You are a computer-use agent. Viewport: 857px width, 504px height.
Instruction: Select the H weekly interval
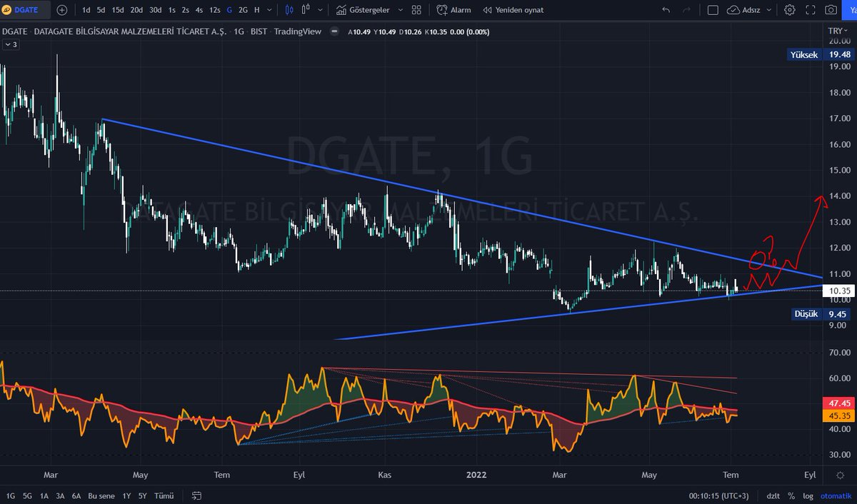(x=257, y=10)
